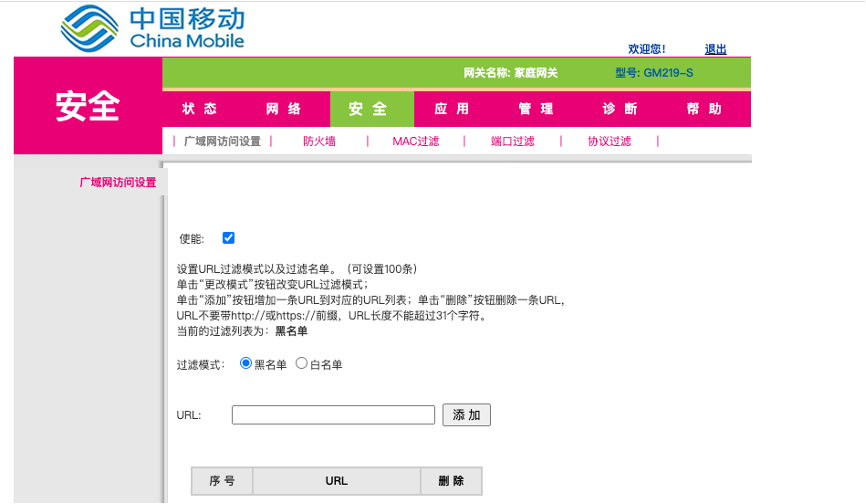Click the China Mobile logo
866x504 pixels.
[x=152, y=28]
